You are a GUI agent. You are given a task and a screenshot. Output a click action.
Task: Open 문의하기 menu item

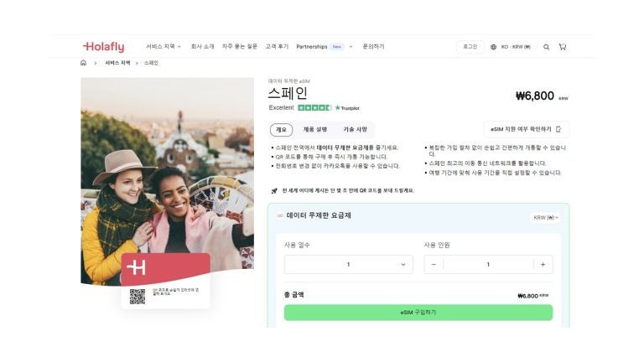[x=373, y=47]
